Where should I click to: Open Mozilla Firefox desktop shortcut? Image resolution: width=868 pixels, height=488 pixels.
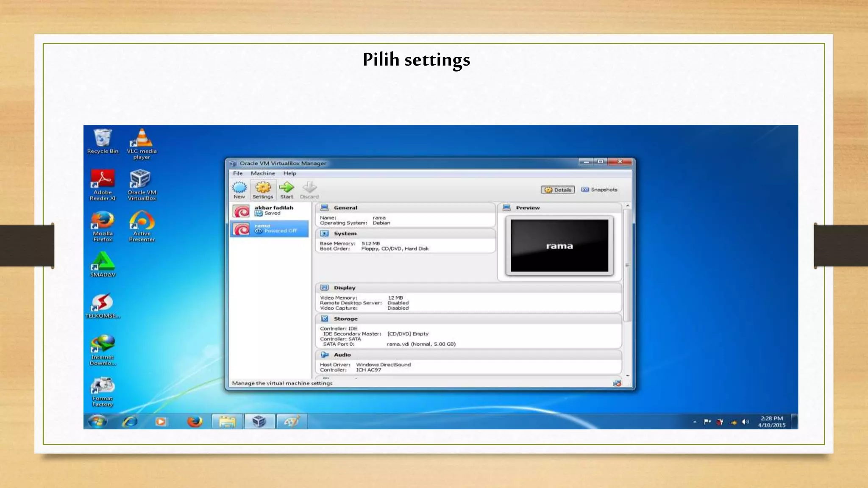[103, 226]
